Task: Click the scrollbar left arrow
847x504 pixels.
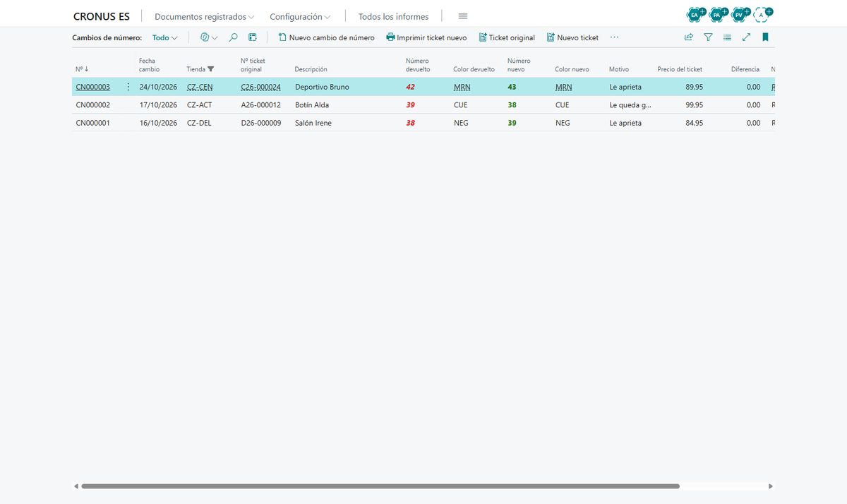Action: [x=76, y=486]
